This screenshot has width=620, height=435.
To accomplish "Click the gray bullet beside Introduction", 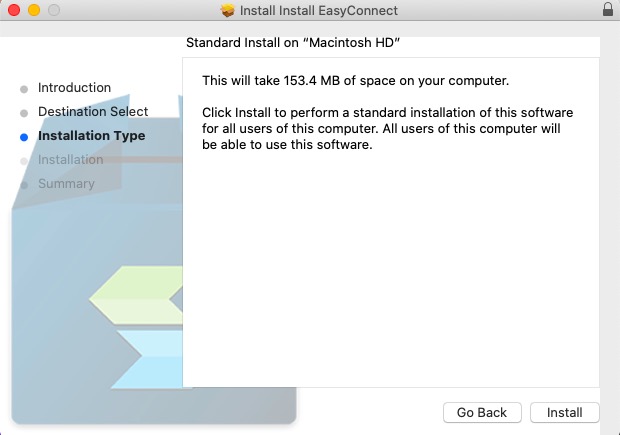I will (x=24, y=89).
